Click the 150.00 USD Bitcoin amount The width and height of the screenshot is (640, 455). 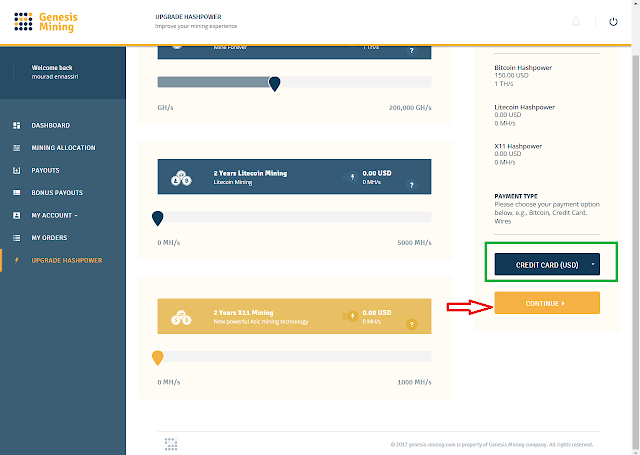coord(511,75)
